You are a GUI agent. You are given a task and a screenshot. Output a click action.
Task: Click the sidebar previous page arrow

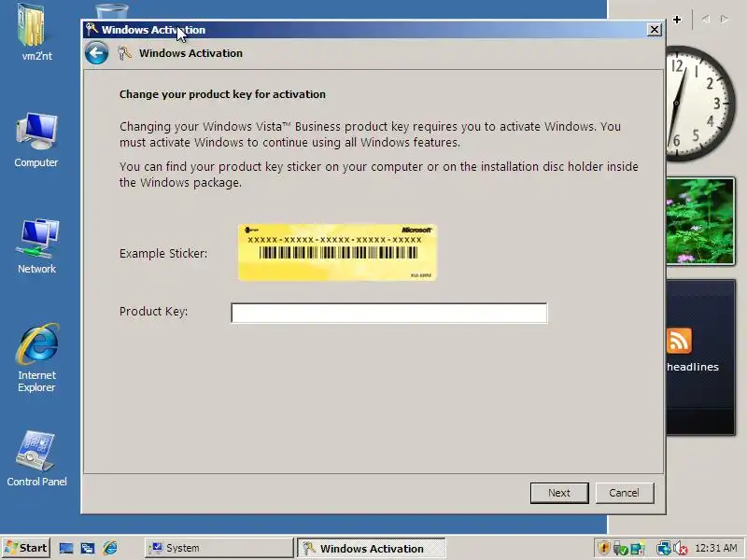pos(706,19)
